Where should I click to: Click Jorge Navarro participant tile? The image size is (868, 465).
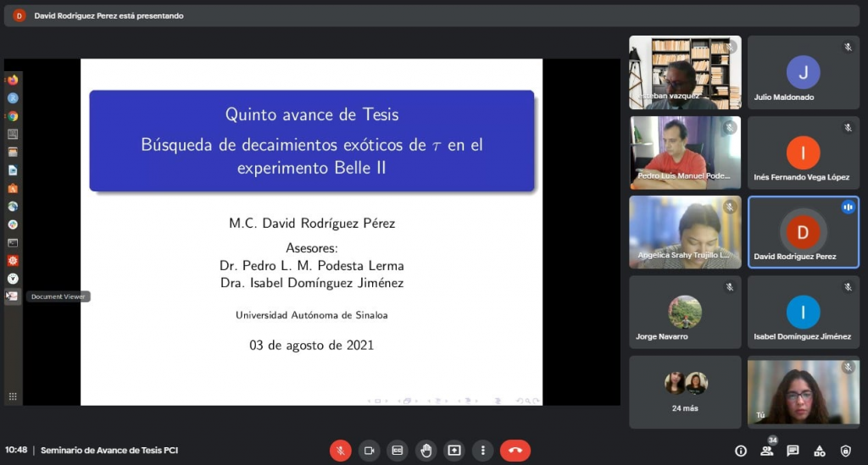(x=685, y=313)
